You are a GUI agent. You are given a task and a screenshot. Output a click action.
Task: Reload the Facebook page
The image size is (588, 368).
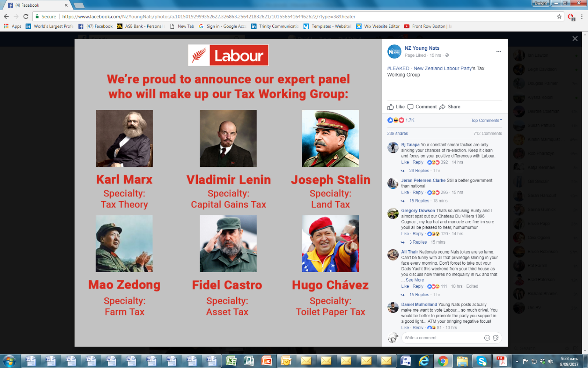click(x=26, y=17)
